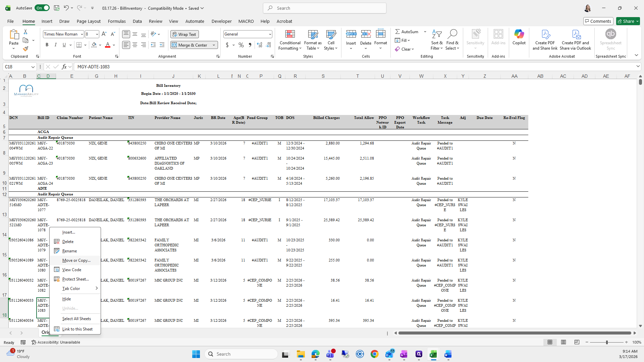This screenshot has height=362, width=644.
Task: Click Increase Font Size icon
Action: pos(104,34)
